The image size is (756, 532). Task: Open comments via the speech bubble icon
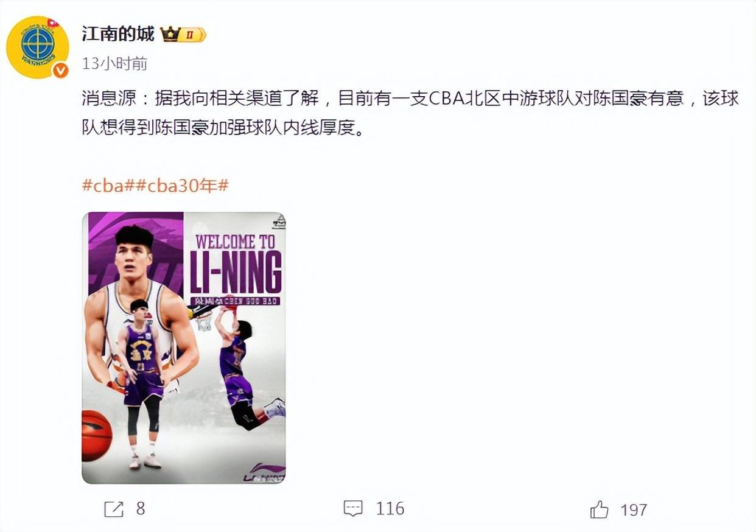354,509
